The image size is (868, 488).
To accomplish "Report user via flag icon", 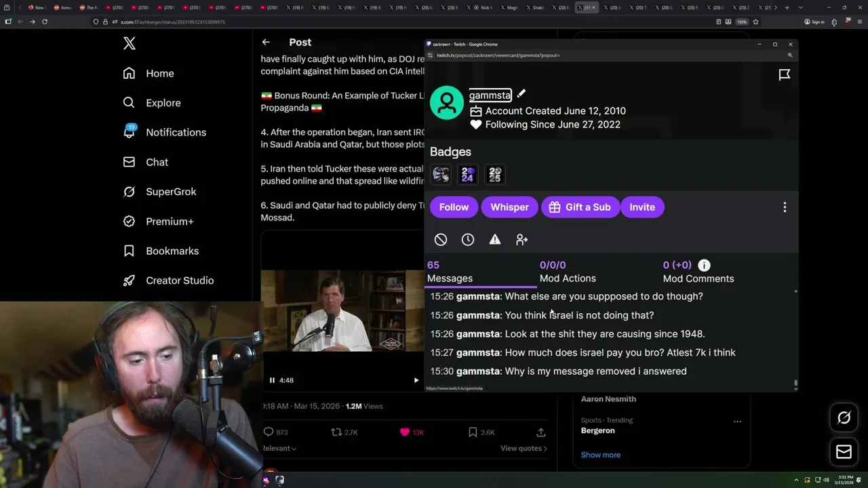I will pos(784,75).
